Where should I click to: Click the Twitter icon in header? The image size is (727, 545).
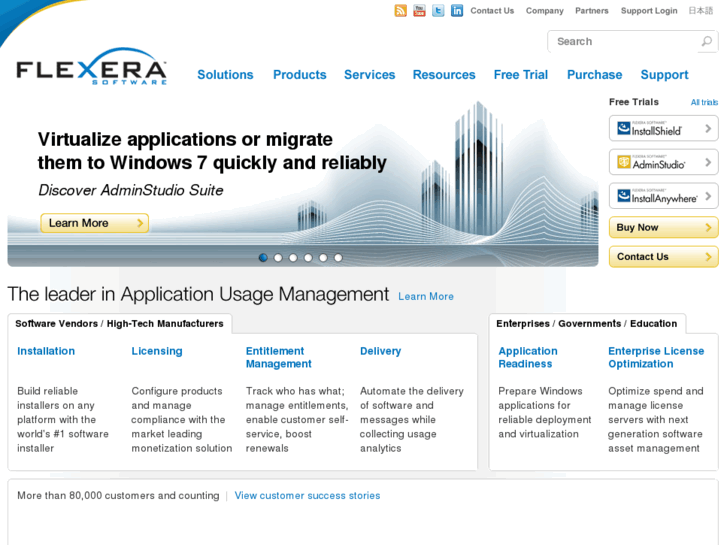438,11
